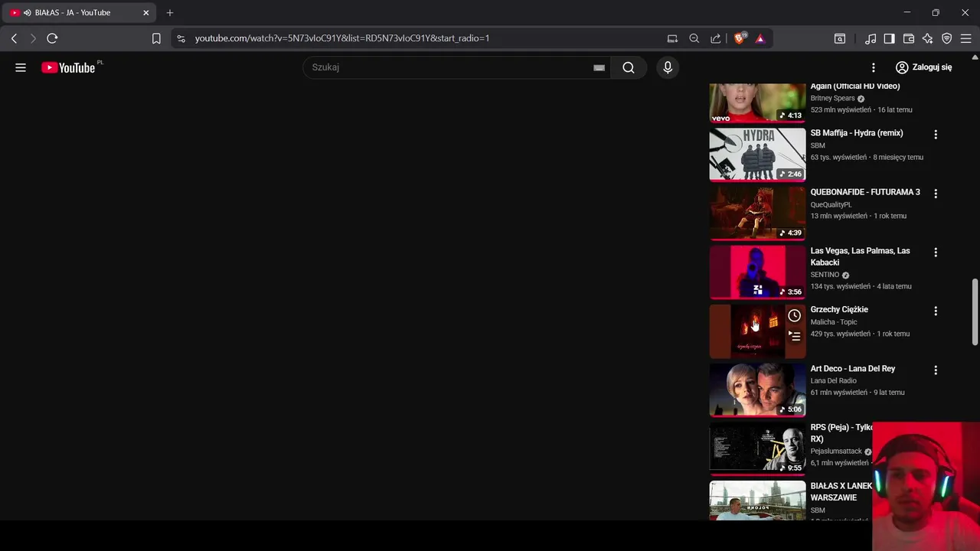Image resolution: width=980 pixels, height=551 pixels.
Task: Open the Las Vegas, Las Palmas thumbnail
Action: (x=757, y=272)
